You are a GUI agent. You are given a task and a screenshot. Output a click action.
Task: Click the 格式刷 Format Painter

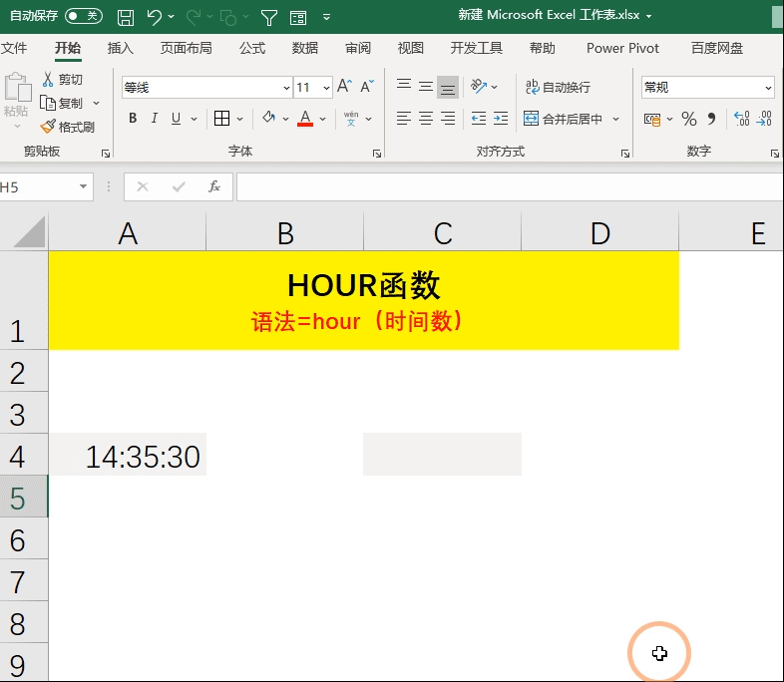pos(68,127)
